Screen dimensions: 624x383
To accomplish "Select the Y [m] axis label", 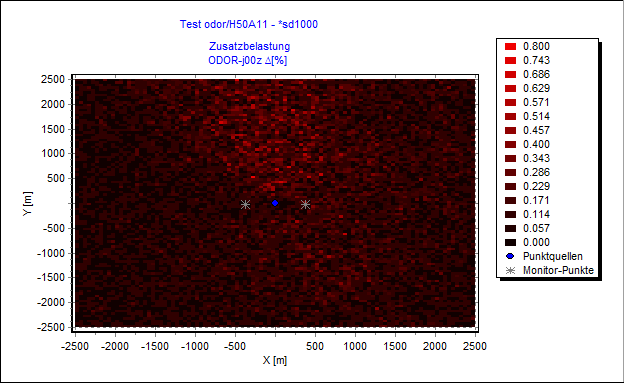I will [27, 204].
